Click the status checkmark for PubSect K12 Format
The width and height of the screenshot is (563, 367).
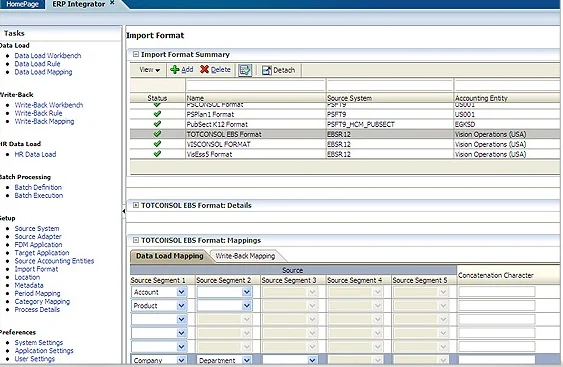point(157,124)
